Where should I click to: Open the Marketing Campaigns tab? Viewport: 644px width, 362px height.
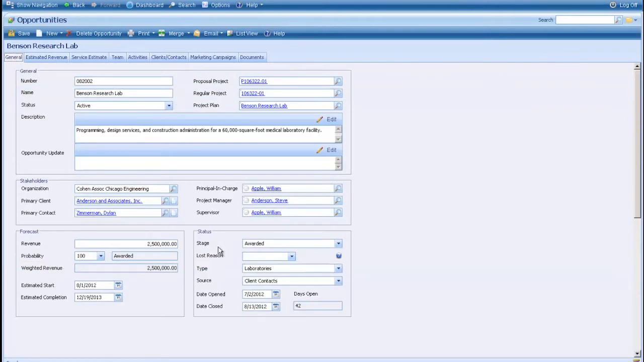point(213,57)
